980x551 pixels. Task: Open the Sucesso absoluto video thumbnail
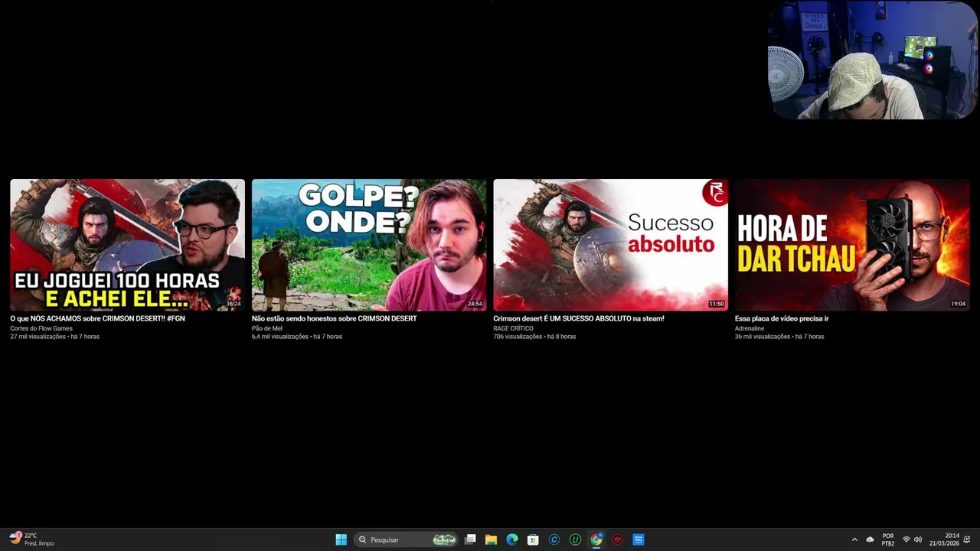pos(610,245)
